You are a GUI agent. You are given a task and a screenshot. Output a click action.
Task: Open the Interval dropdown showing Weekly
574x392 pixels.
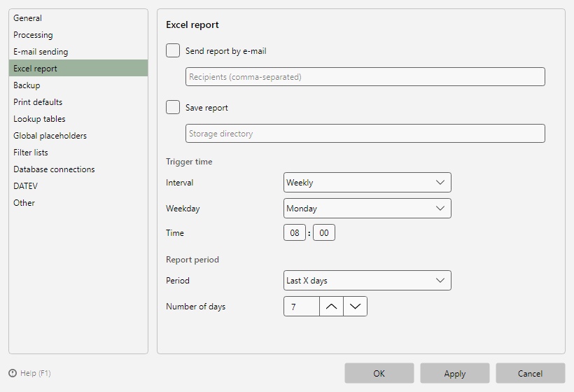coord(367,182)
